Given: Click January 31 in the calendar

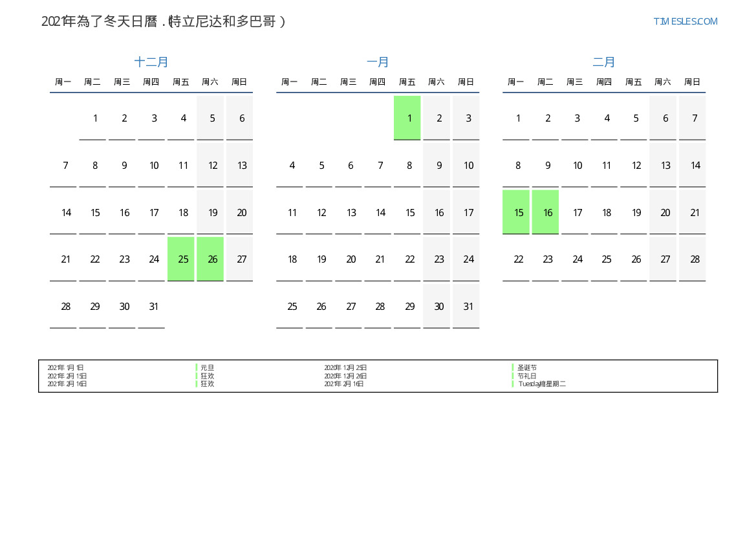Looking at the screenshot, I should point(468,307).
